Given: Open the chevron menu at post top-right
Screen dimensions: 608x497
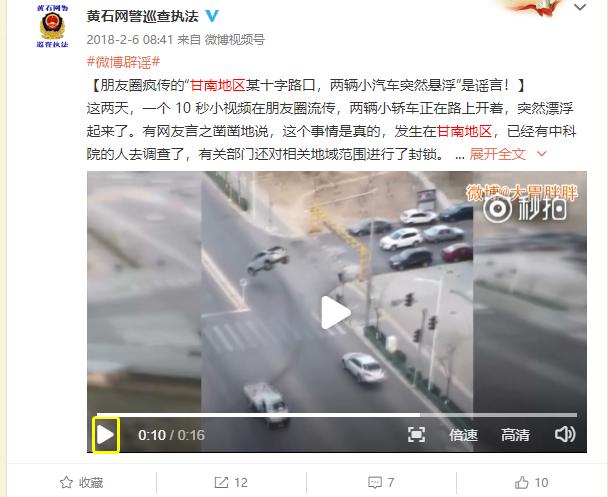Looking at the screenshot, I should click(x=580, y=7).
